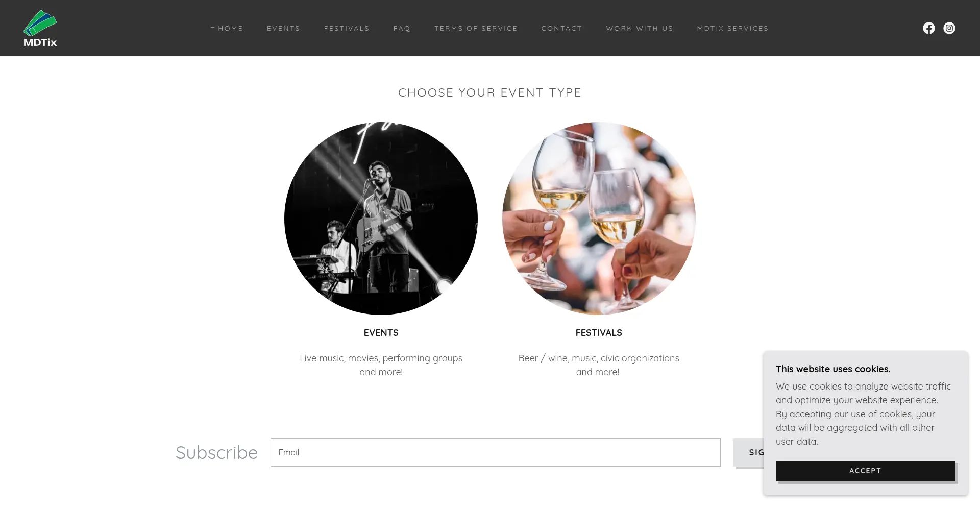Screen dimensions: 980x507
Task: Open the Instagram profile icon
Action: tap(949, 28)
